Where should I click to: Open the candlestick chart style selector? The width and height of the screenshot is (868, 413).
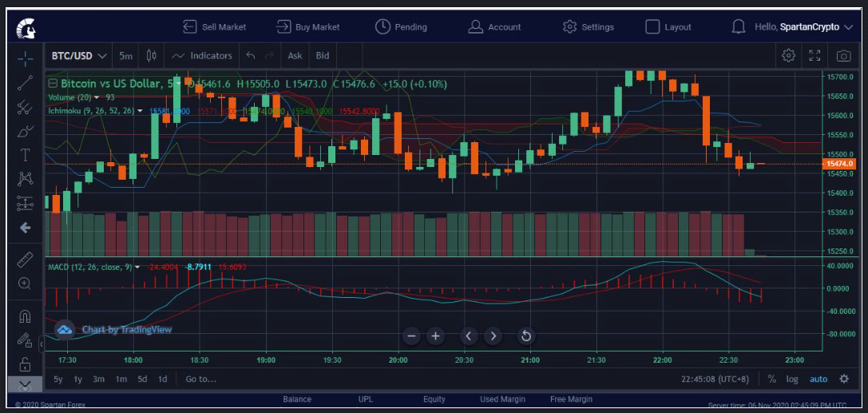tap(152, 56)
